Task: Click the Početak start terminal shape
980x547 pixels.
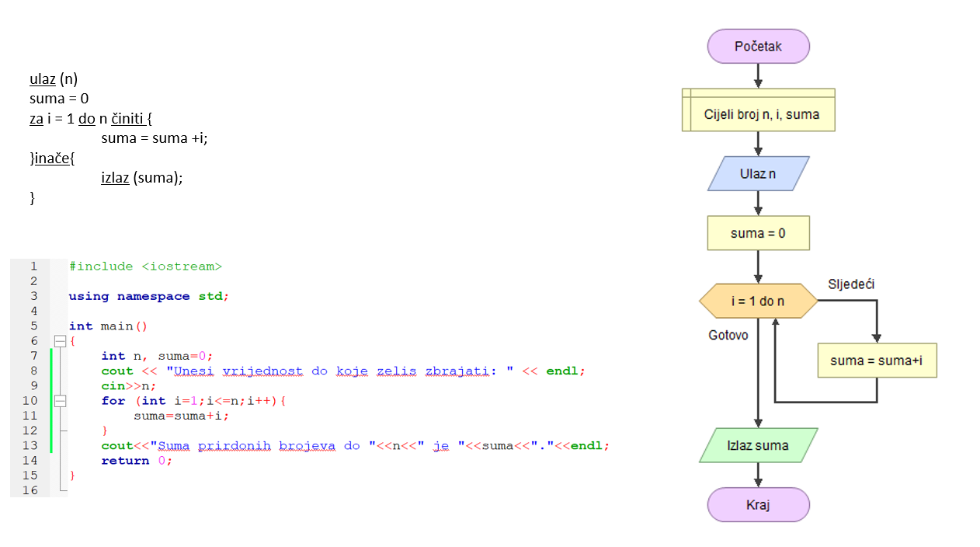Action: pyautogui.click(x=758, y=47)
